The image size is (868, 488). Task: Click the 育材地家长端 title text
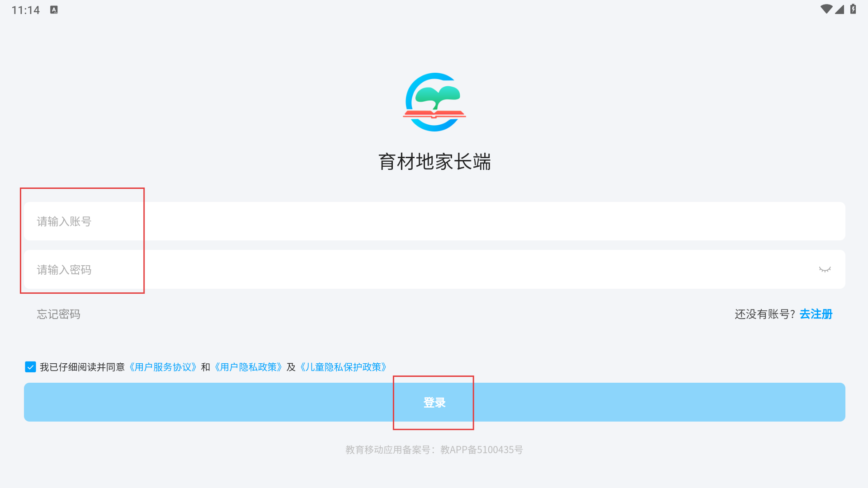point(434,162)
